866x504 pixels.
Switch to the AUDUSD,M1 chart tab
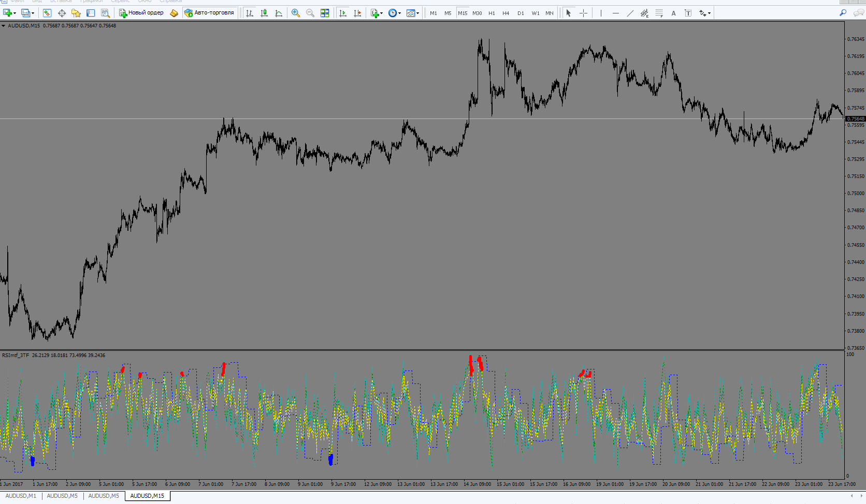[x=21, y=496]
